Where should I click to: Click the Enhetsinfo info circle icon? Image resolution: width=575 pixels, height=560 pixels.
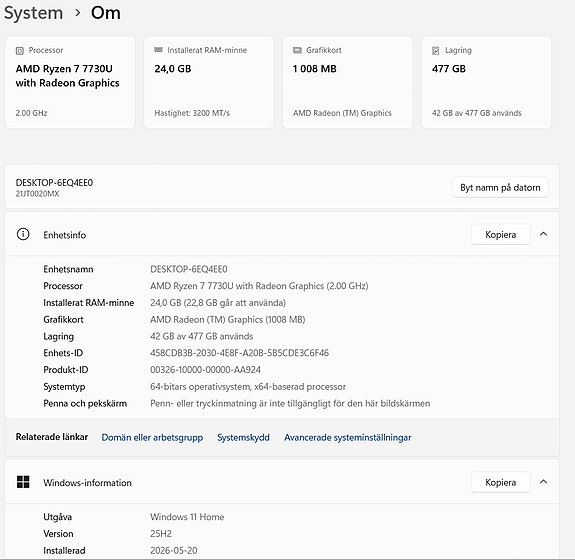coord(23,234)
